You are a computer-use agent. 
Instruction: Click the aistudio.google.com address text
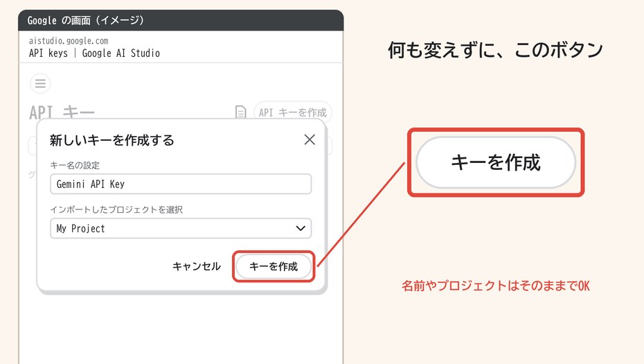click(69, 41)
